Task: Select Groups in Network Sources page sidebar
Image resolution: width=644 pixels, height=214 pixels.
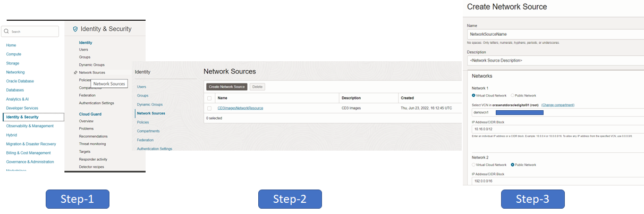Action: point(142,95)
